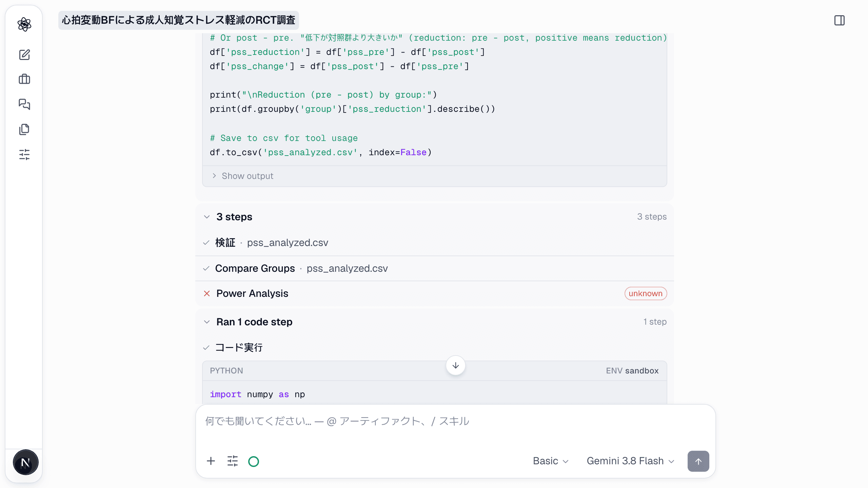
Task: Toggle the right side panel icon
Action: (x=840, y=20)
